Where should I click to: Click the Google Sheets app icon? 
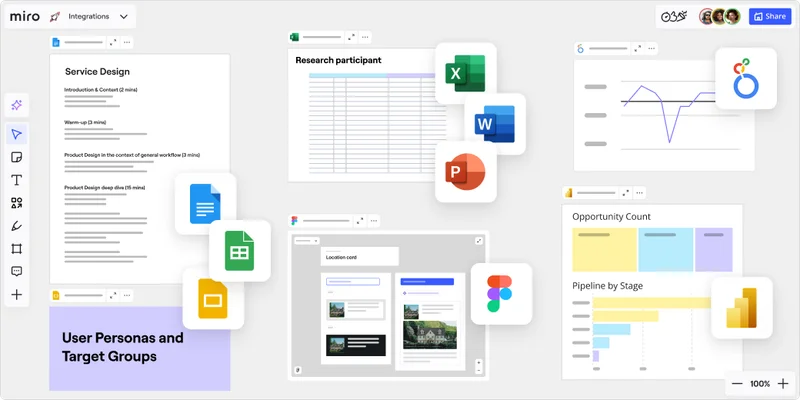click(x=240, y=251)
